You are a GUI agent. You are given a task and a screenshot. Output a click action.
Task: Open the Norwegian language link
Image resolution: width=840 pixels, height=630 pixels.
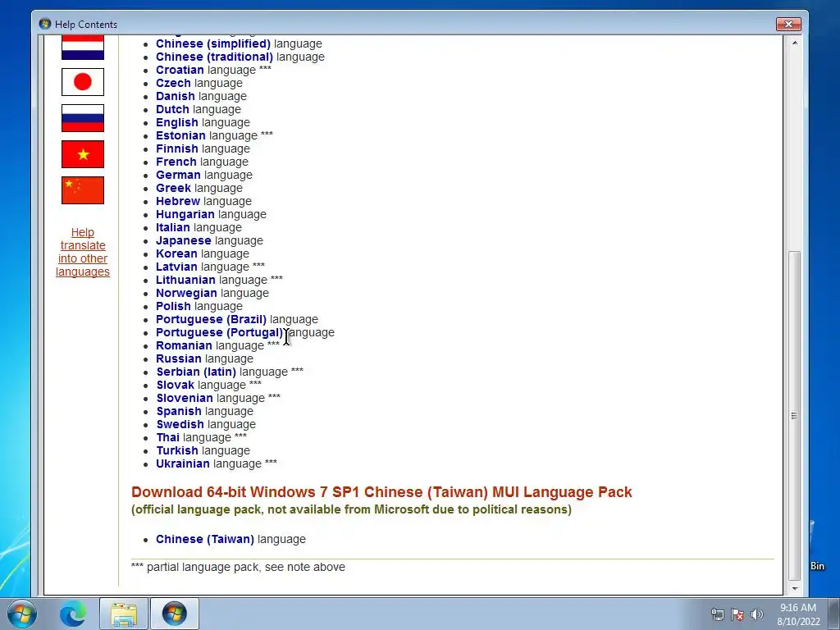(x=186, y=293)
